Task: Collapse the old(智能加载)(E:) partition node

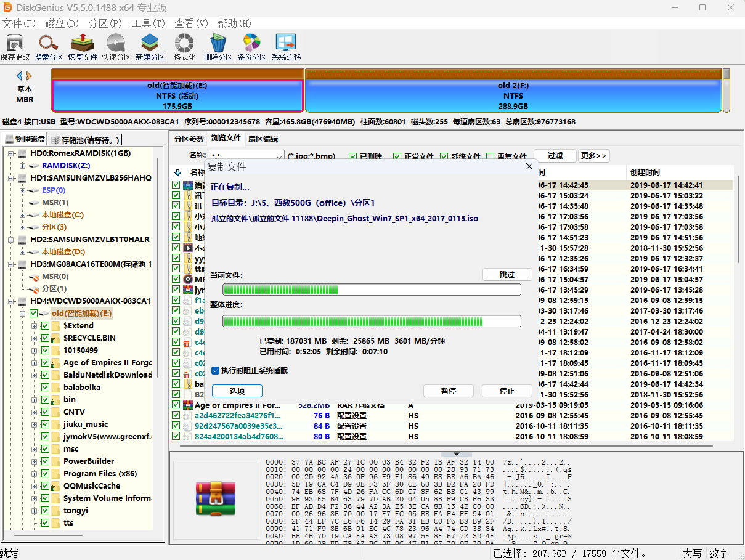Action: click(23, 314)
